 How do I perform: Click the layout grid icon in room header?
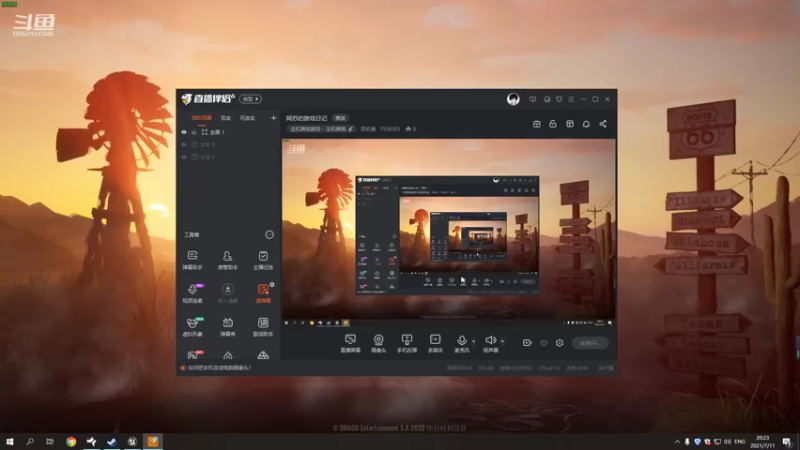coord(569,124)
